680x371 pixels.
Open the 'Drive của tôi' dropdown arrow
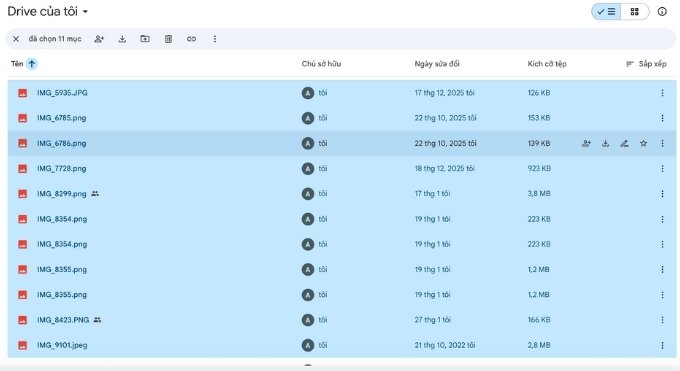point(85,12)
